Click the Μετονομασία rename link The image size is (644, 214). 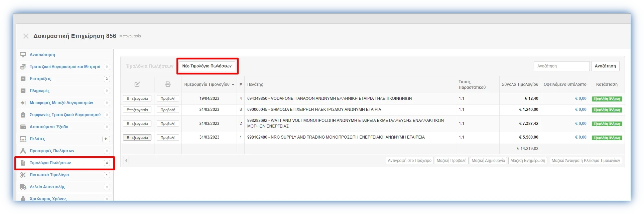[130, 36]
